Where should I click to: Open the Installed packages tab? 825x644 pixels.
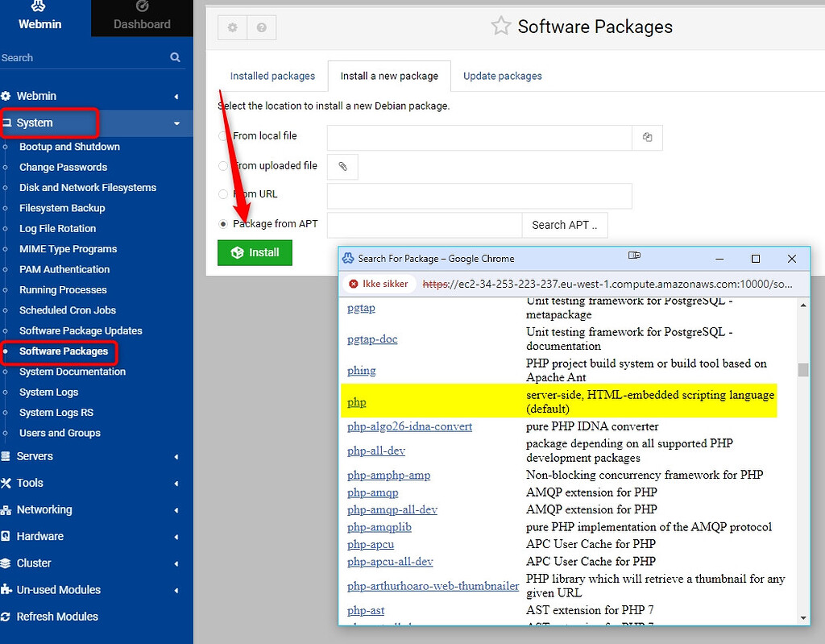coord(273,75)
